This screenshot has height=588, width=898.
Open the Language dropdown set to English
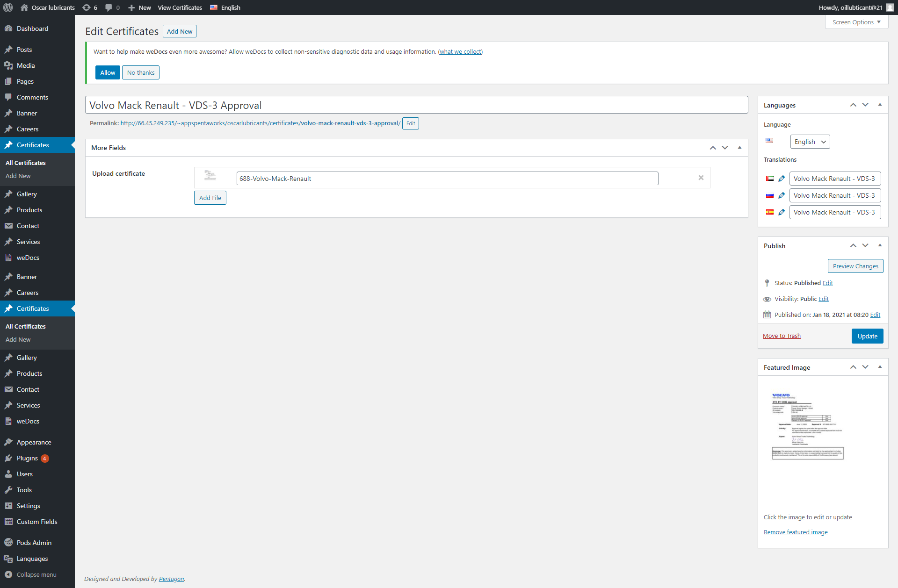click(x=810, y=142)
